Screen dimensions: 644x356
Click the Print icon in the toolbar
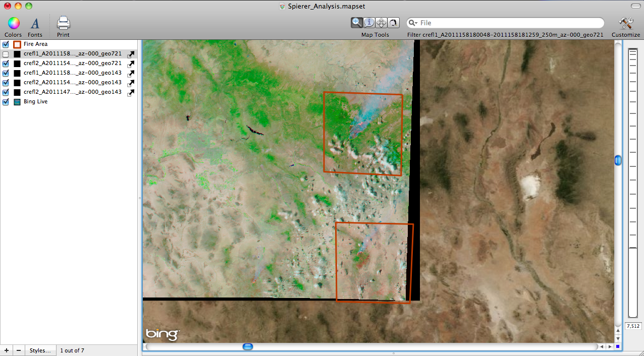(x=63, y=23)
